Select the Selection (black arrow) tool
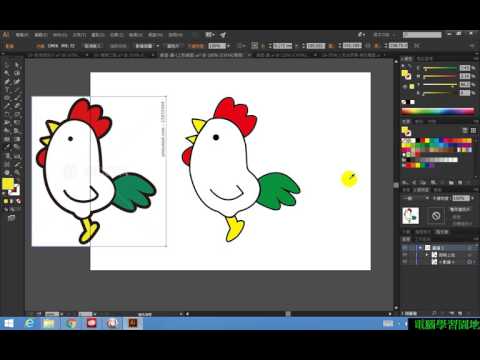The height and width of the screenshot is (360, 480). click(7, 65)
